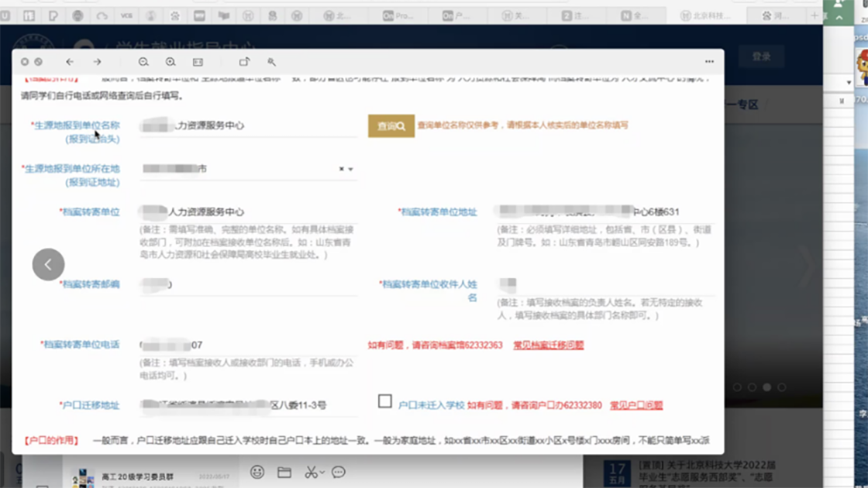The height and width of the screenshot is (488, 868).
Task: Click the 档案转寄邮编 input field
Action: [249, 284]
